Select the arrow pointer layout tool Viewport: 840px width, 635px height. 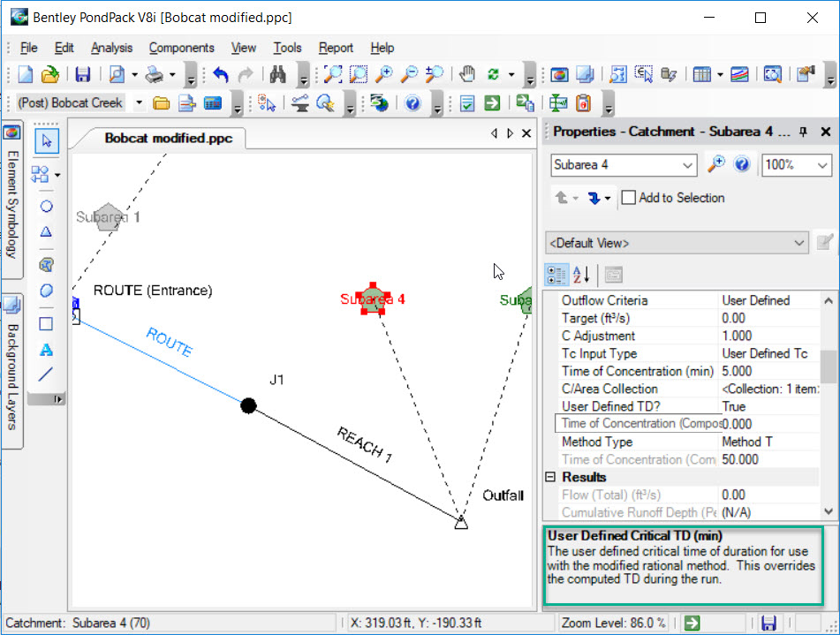pyautogui.click(x=47, y=141)
